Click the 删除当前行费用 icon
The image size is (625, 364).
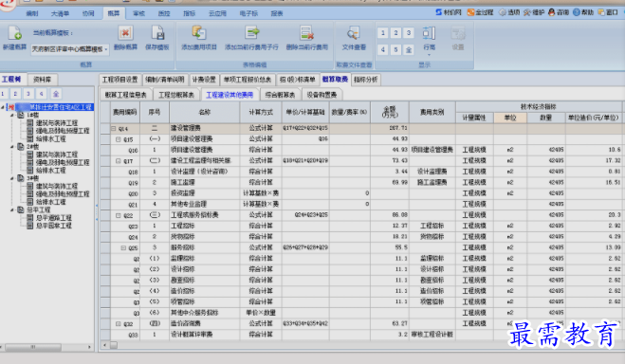(307, 32)
